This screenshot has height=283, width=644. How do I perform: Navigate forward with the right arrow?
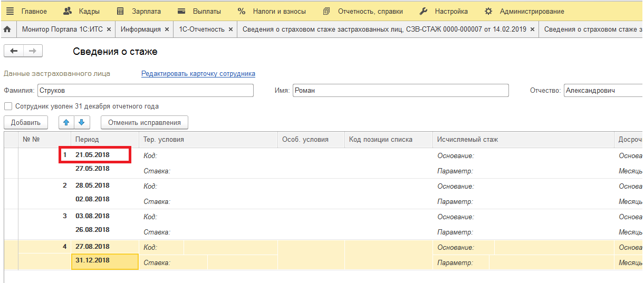tap(33, 51)
